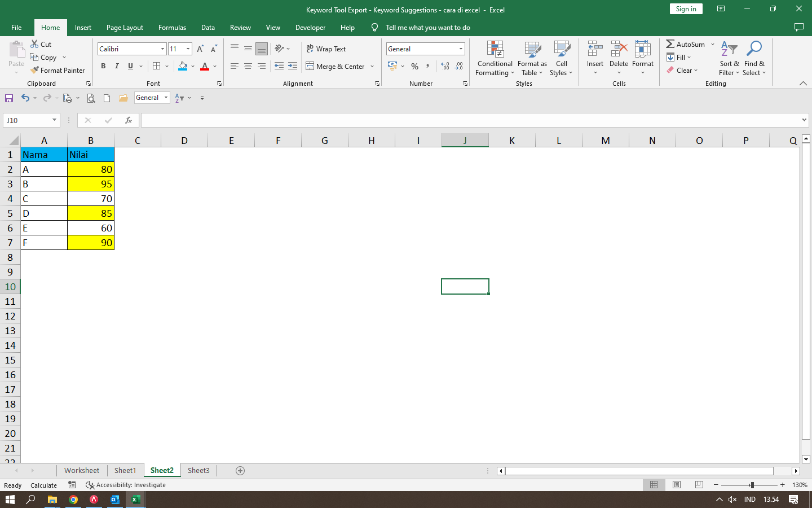Switch to Formulas ribbon tab
This screenshot has width=812, height=508.
[172, 27]
